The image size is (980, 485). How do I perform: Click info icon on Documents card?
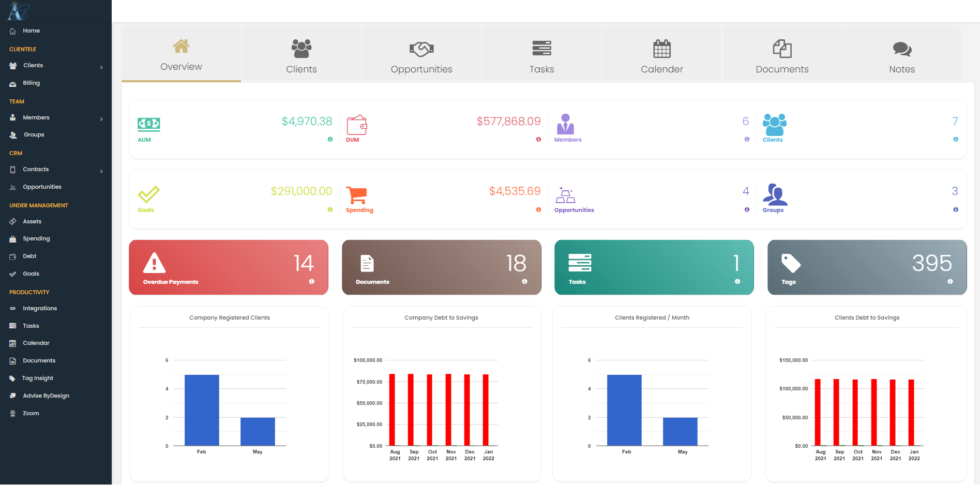pyautogui.click(x=525, y=282)
